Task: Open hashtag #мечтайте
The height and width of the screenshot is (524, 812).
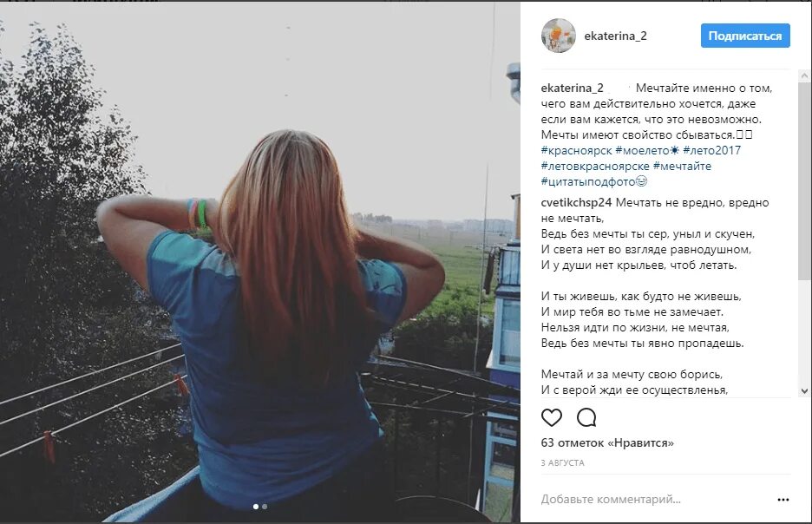Action: 682,167
